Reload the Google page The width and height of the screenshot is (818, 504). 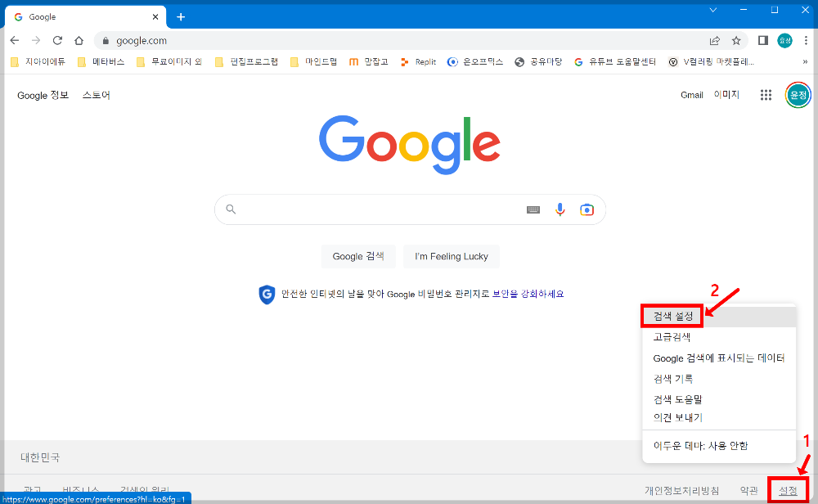(x=57, y=41)
